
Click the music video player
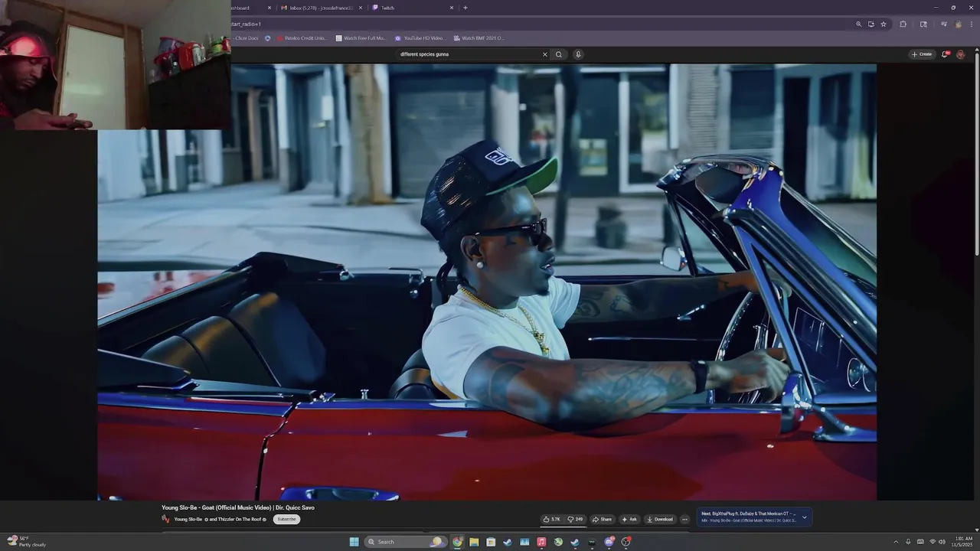(487, 282)
